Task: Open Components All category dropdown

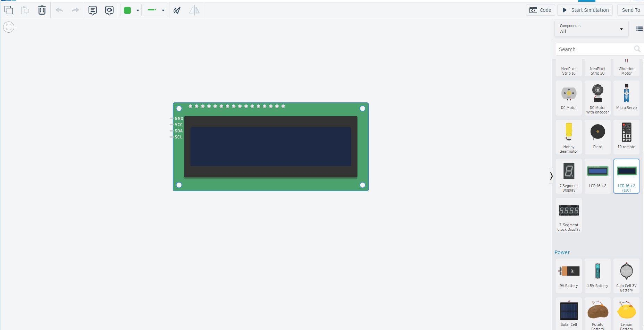Action: (x=592, y=29)
